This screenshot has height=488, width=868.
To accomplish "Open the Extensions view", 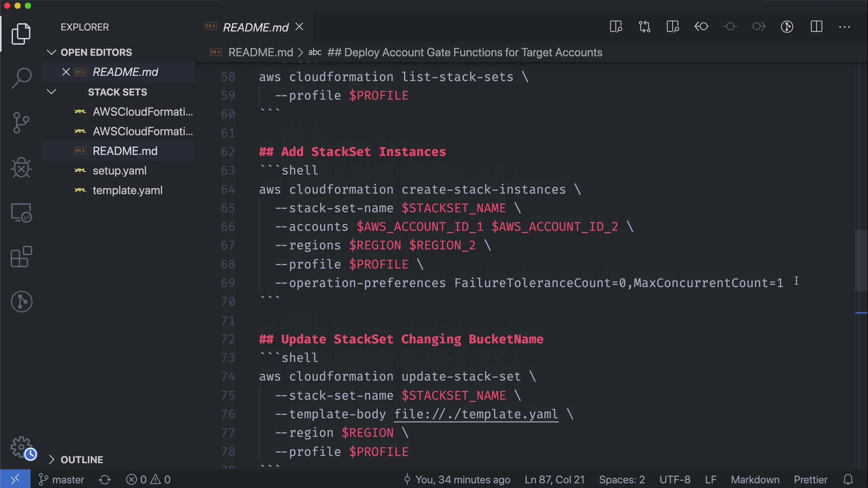I will point(21,257).
